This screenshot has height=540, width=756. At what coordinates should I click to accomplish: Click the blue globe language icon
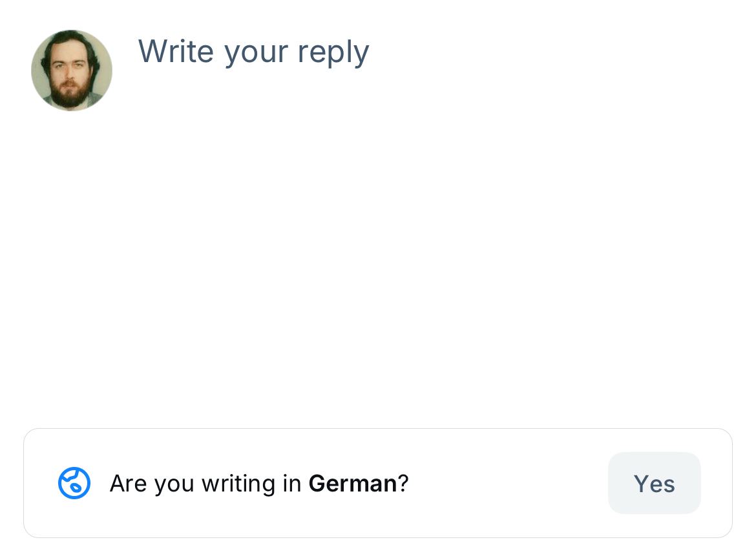coord(74,483)
